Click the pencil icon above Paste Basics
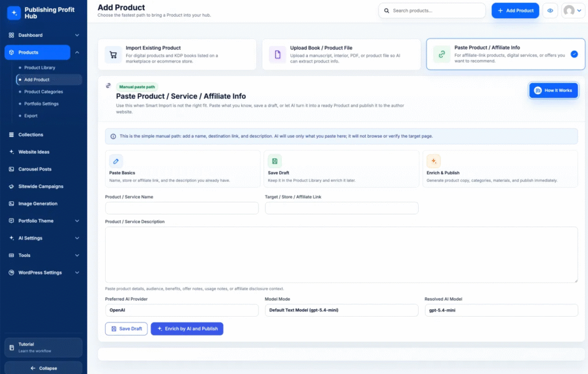The image size is (588, 374). coord(116,161)
